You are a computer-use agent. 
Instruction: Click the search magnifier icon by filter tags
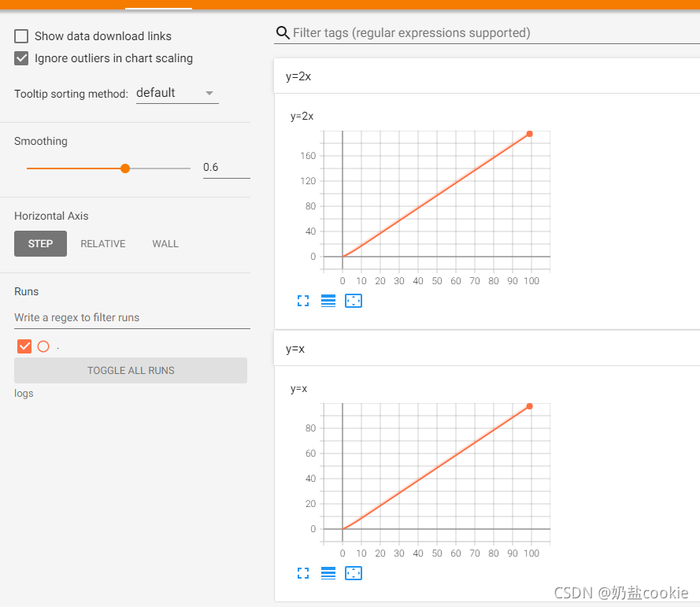click(283, 32)
